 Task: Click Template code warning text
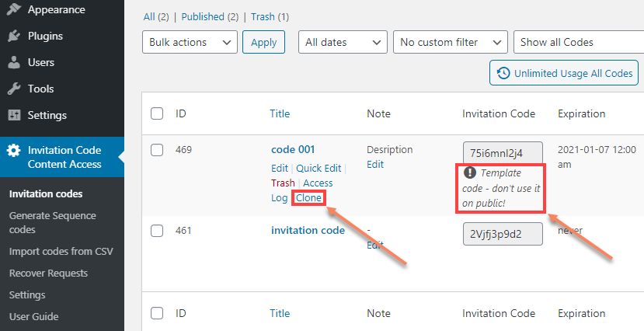point(502,188)
